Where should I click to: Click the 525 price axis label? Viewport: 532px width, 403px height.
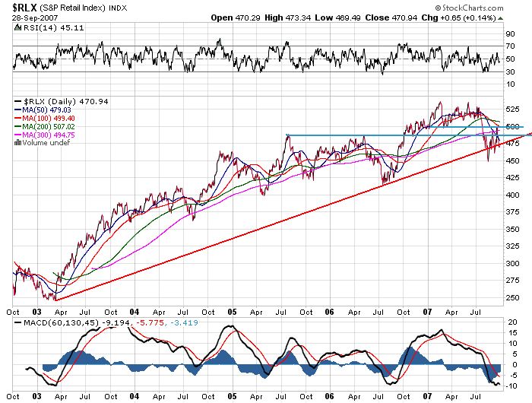point(512,109)
